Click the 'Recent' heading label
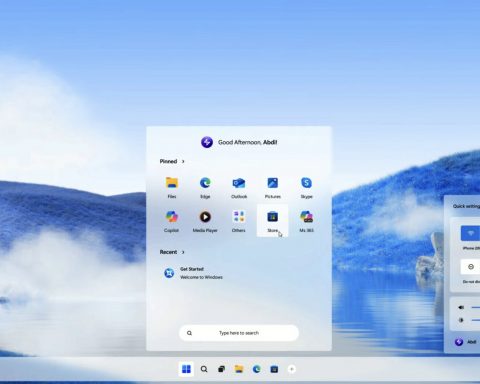Screen dimensions: 480x384 (168, 252)
